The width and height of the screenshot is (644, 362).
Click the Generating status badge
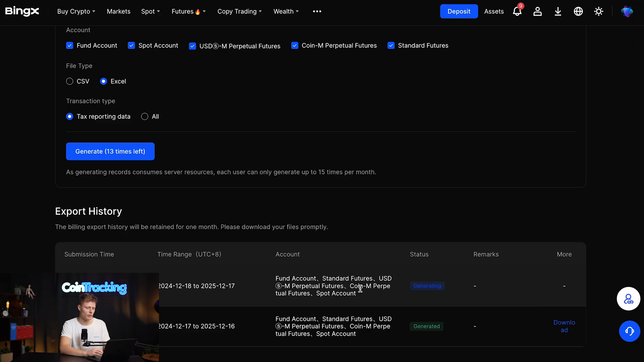pyautogui.click(x=427, y=286)
